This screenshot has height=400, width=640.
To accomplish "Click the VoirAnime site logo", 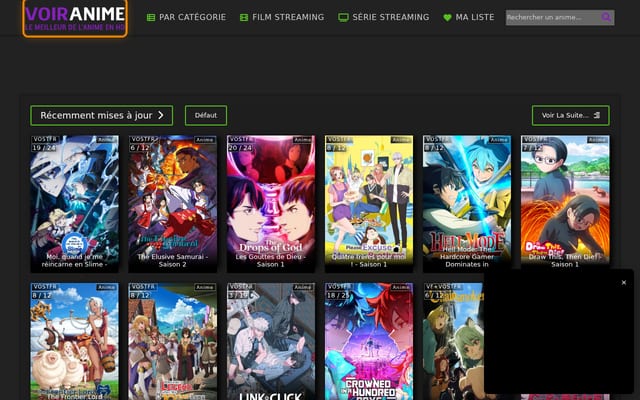I will click(x=75, y=19).
